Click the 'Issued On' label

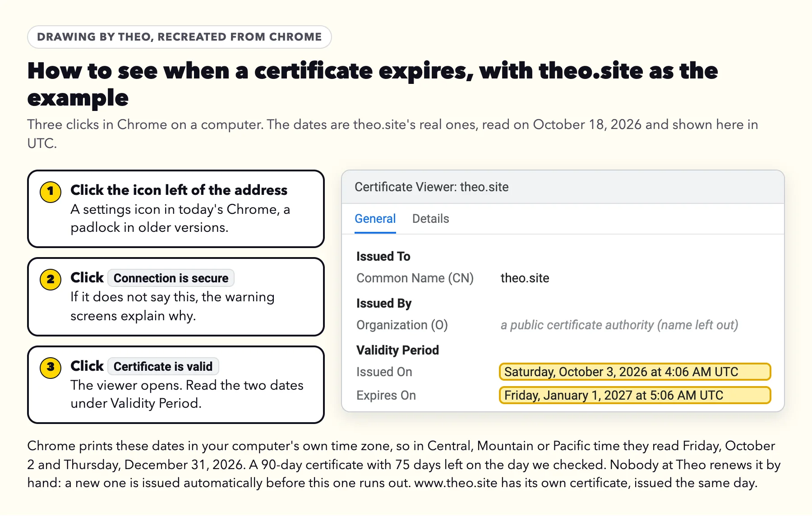[x=384, y=372]
